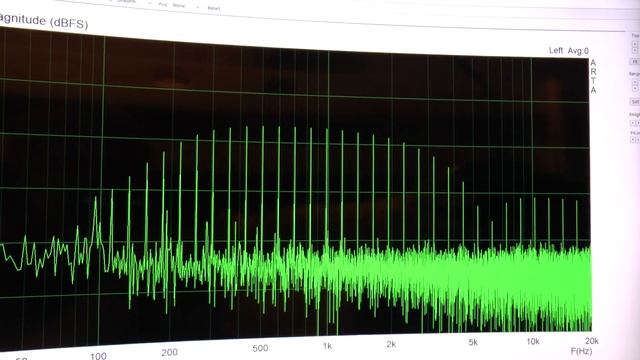Click the '1k' frequency axis label
The width and height of the screenshot is (640, 360).
tap(327, 346)
